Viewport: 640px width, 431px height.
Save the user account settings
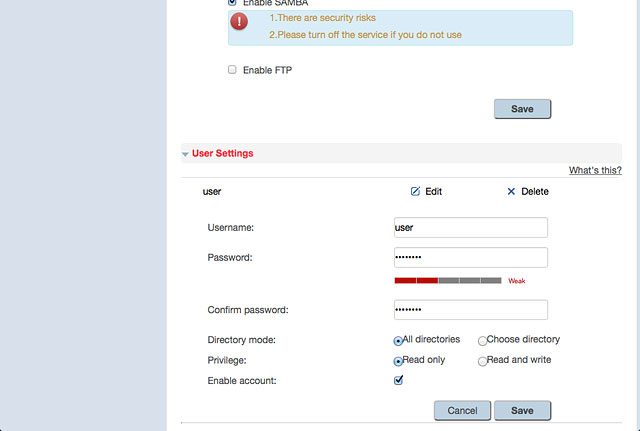[522, 410]
